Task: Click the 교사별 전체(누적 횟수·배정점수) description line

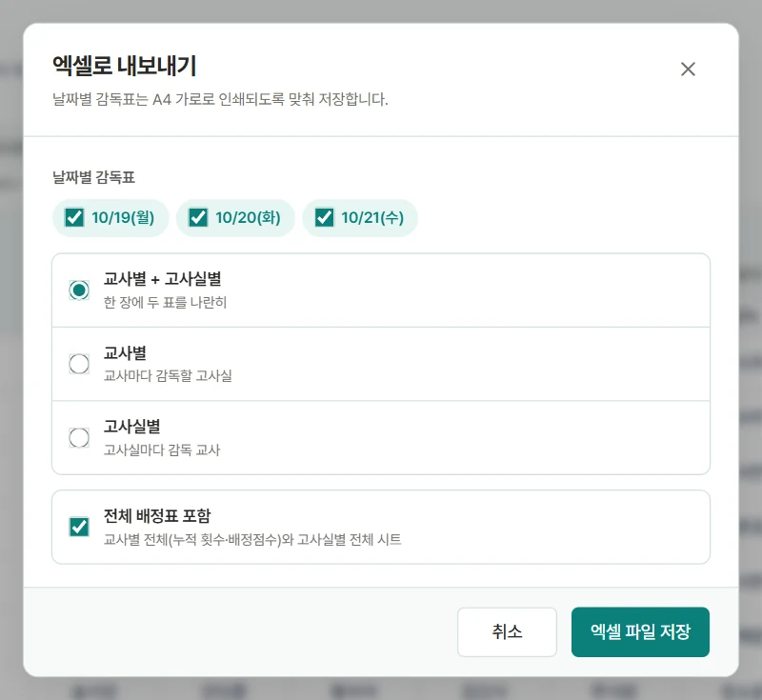Action: click(x=252, y=539)
